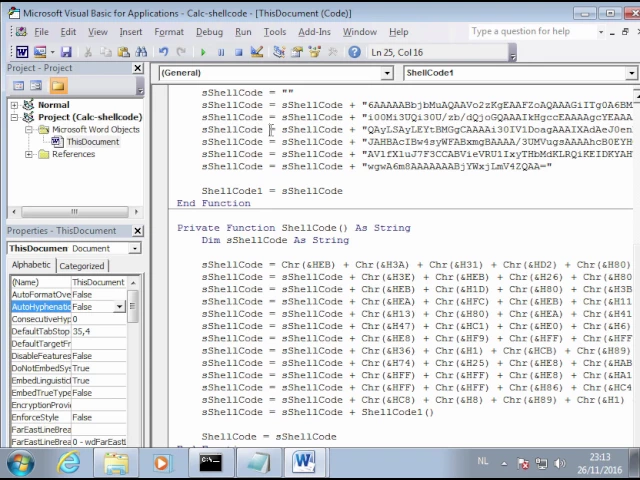Open the (General) object dropdown
The height and width of the screenshot is (480, 640).
(387, 73)
